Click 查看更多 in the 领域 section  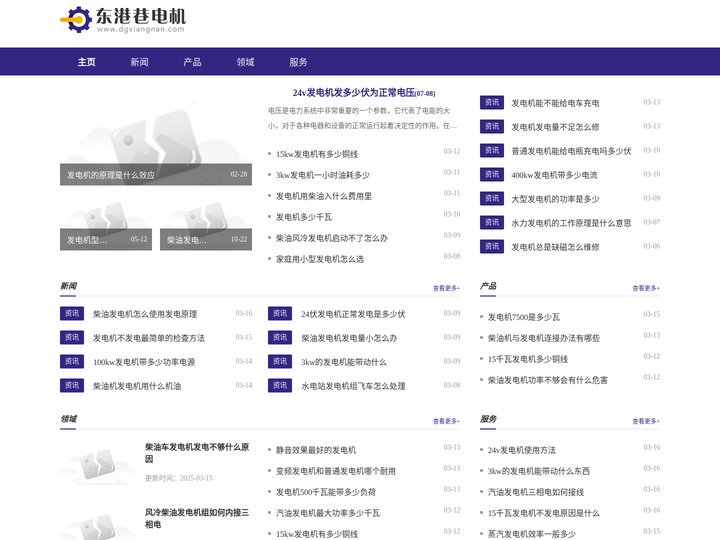446,421
